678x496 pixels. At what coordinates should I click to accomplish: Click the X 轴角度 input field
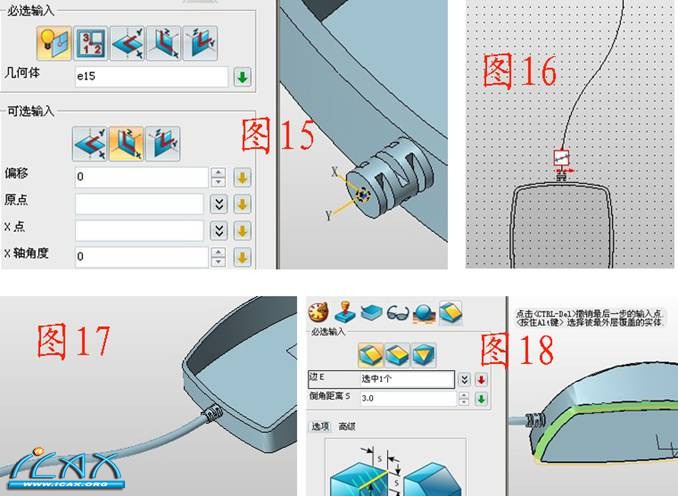click(141, 257)
